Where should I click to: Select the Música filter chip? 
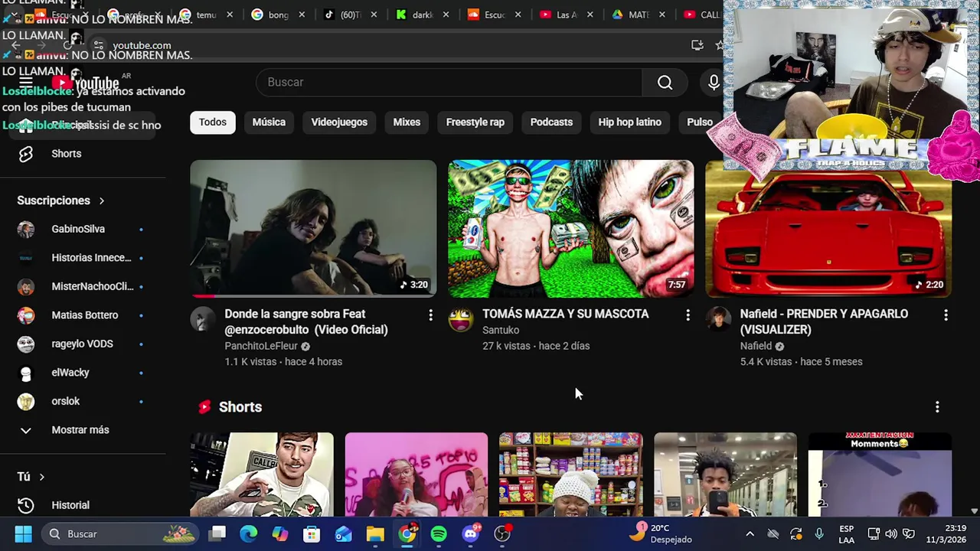point(269,122)
